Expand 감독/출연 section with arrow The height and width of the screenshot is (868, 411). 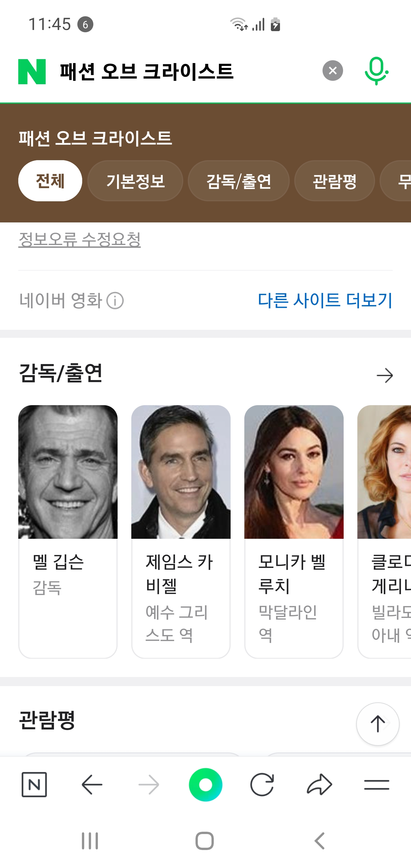(385, 375)
